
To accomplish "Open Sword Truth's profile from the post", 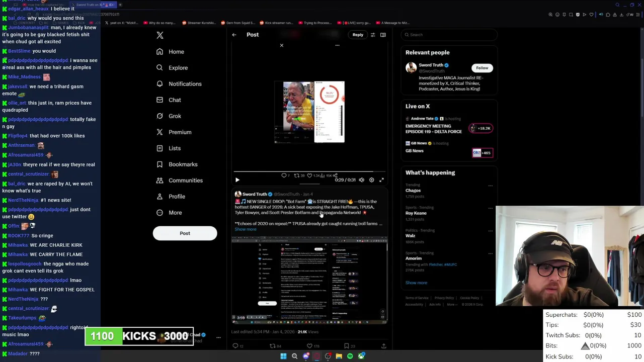I will pos(254,194).
